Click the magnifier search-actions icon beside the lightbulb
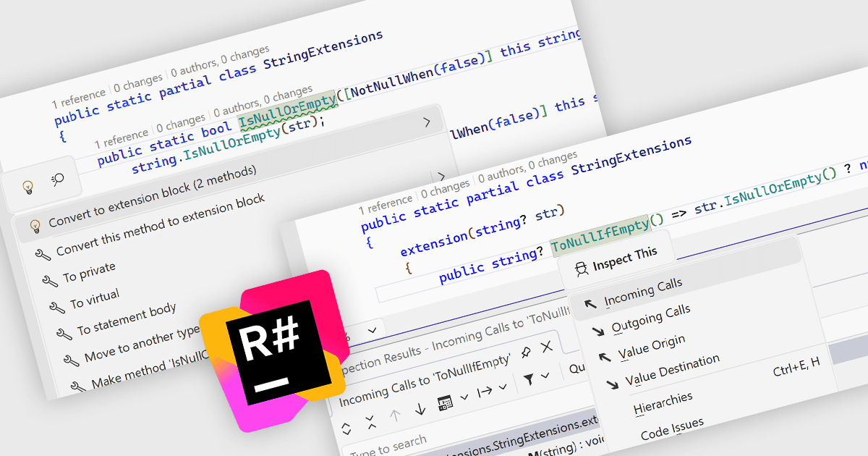 click(58, 180)
